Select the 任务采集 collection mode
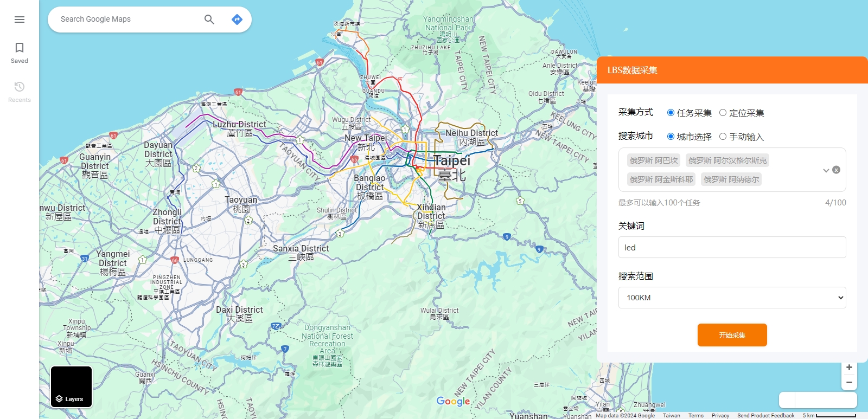Screen dimensions: 868x419 [x=671, y=113]
